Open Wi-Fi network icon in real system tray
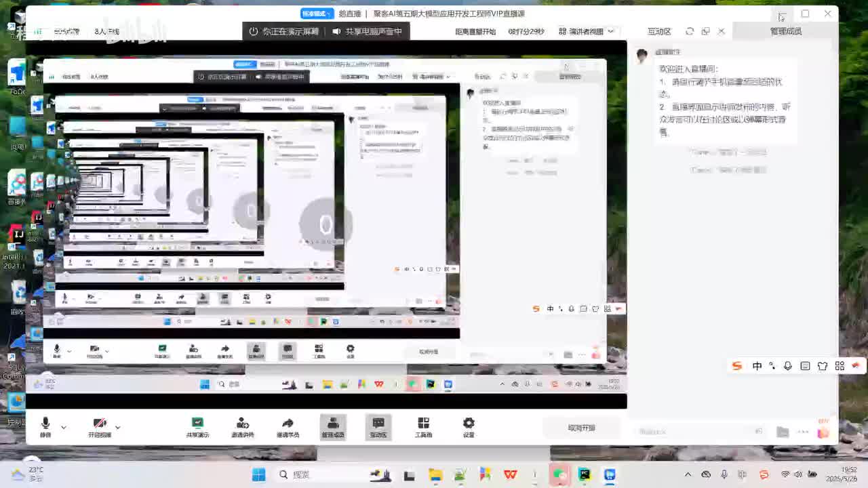The image size is (868, 488). (785, 474)
